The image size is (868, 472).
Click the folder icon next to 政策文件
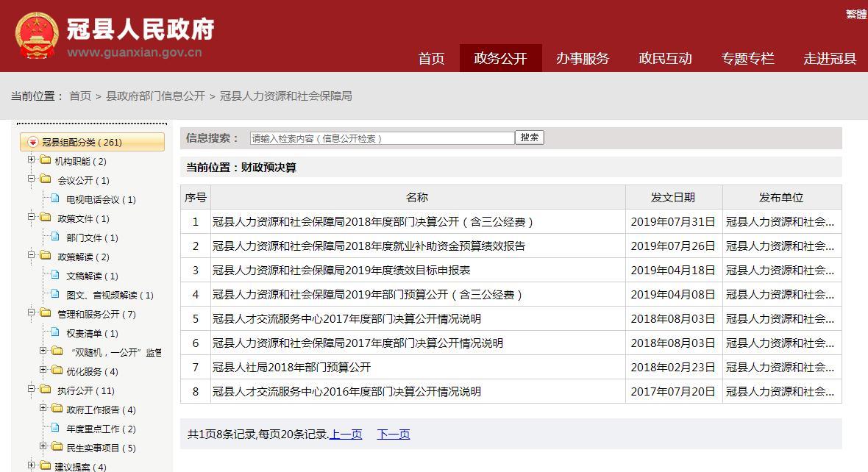pos(46,218)
